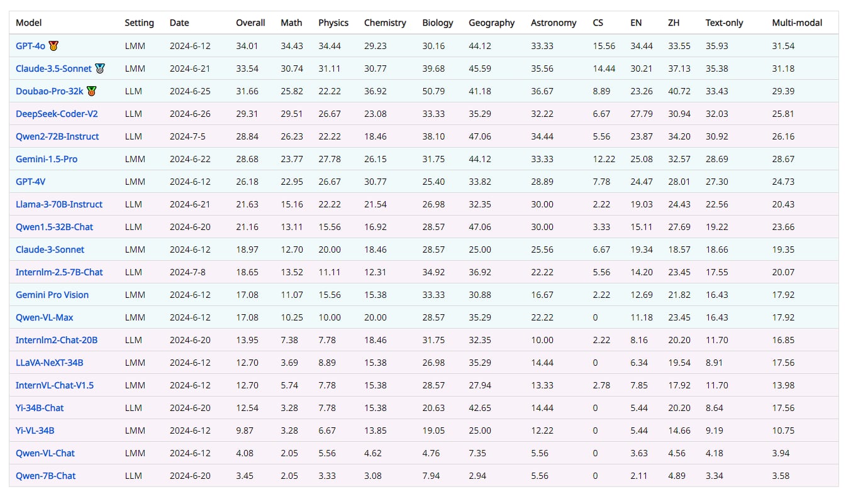Click the Biology column header
Screen dimensions: 846x504
tap(438, 23)
